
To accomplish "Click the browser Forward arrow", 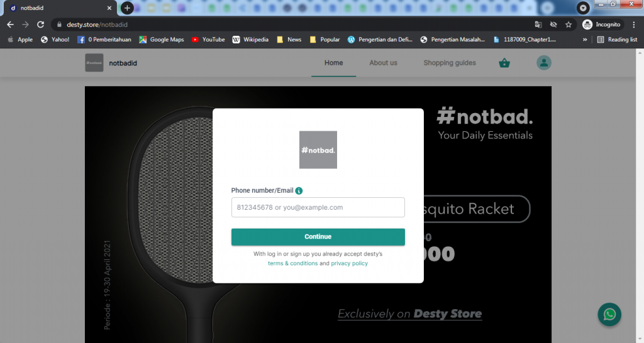I will coord(25,24).
